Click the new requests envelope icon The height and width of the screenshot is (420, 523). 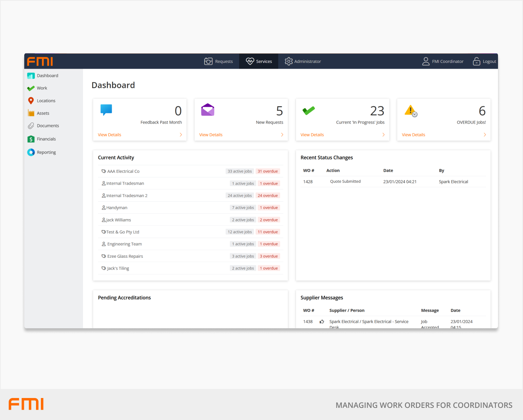(x=208, y=110)
